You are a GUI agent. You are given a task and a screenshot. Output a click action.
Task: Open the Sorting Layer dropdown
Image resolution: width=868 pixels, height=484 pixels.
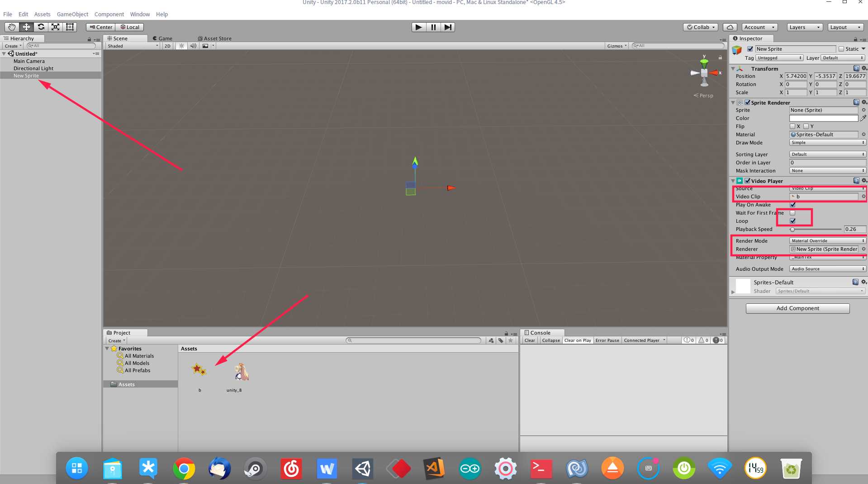[828, 154]
